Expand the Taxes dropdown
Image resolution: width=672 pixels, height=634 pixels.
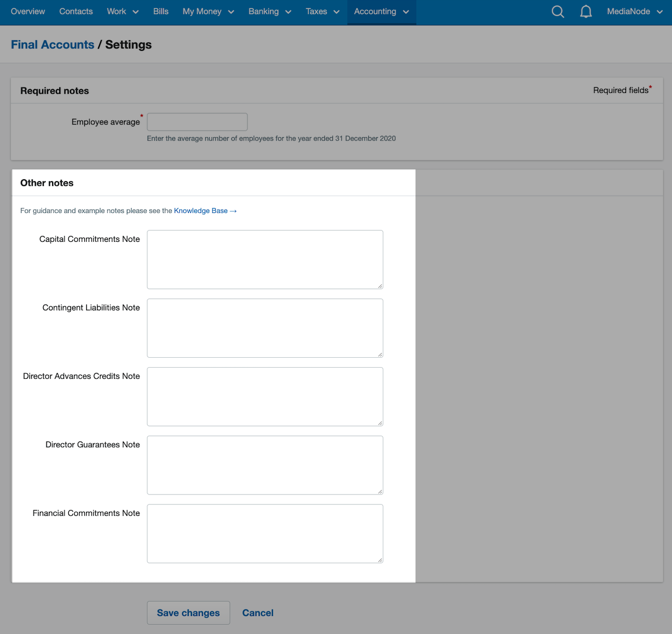(322, 11)
